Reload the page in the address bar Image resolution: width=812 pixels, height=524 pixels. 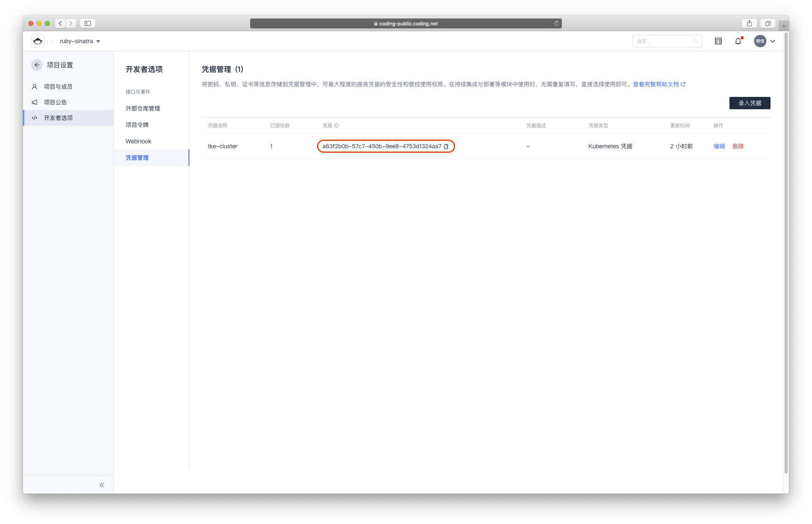[557, 23]
